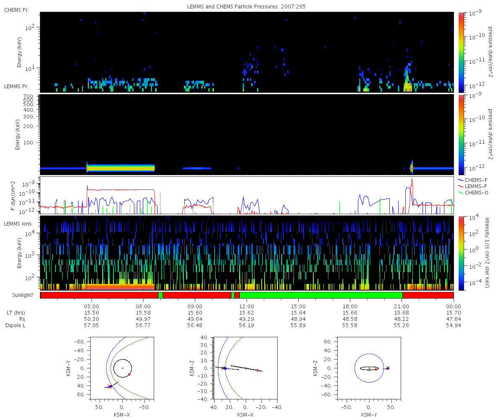Select the KSM-X versus KSM-Y orbit plot
The height and width of the screenshot is (420, 504).
(122, 368)
